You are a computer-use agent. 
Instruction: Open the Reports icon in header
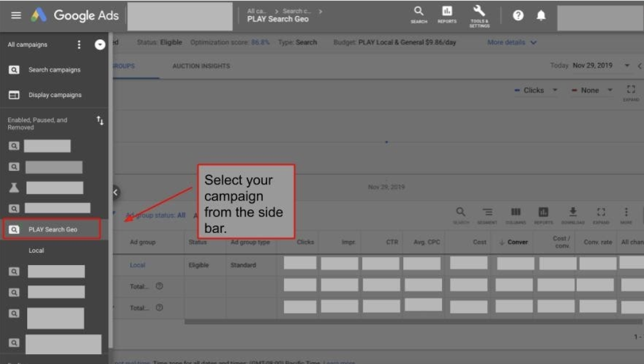pos(447,15)
